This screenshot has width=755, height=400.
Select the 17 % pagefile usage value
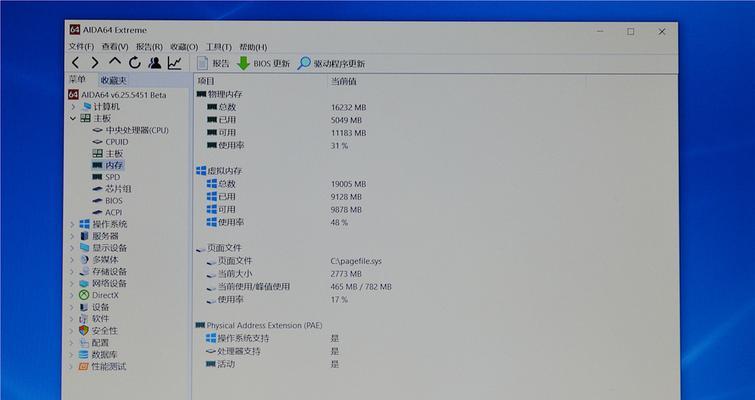pos(339,299)
